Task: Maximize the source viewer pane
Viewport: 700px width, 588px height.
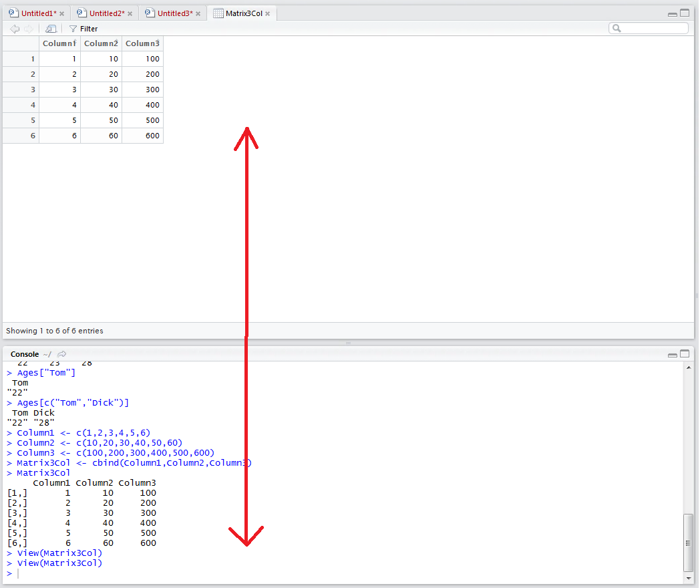Action: coord(685,13)
